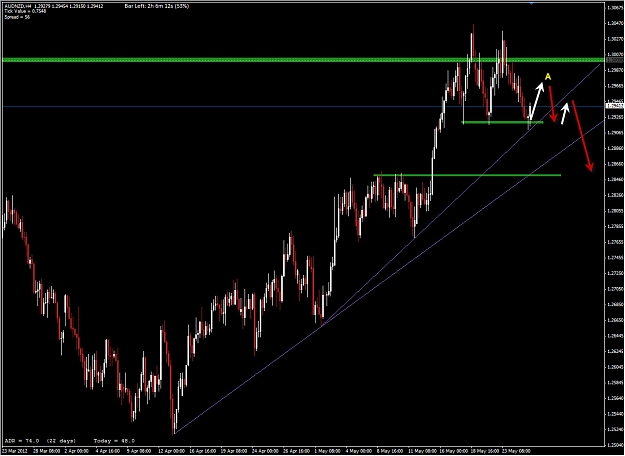Click the ADR 22 days readout
Image resolution: width=625 pixels, height=456 pixels.
[x=40, y=441]
